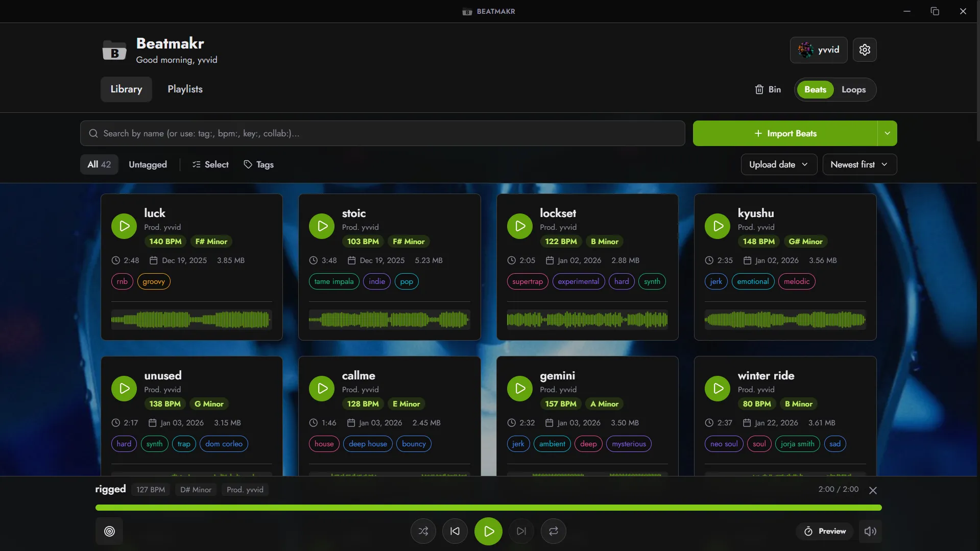The width and height of the screenshot is (980, 551).
Task: Open the Newest first order dropdown
Action: pos(859,164)
